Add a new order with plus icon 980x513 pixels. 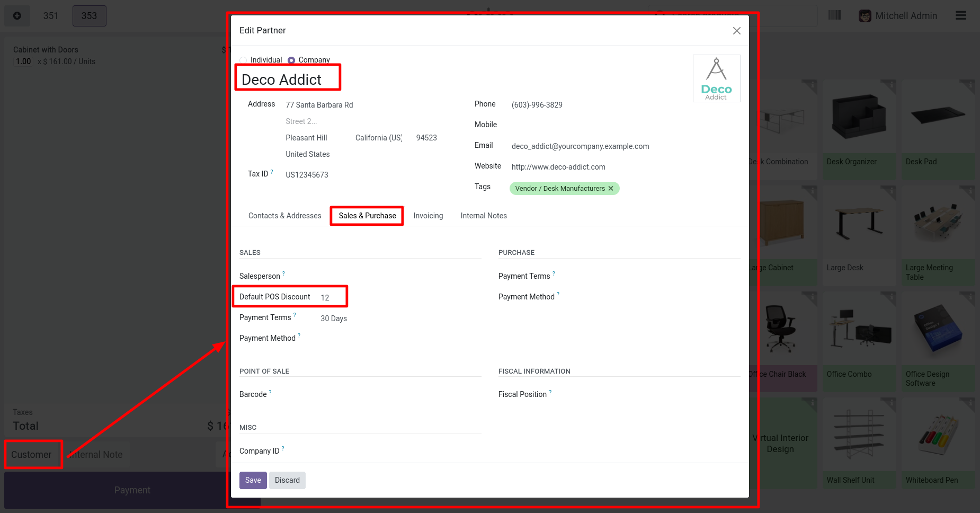17,16
